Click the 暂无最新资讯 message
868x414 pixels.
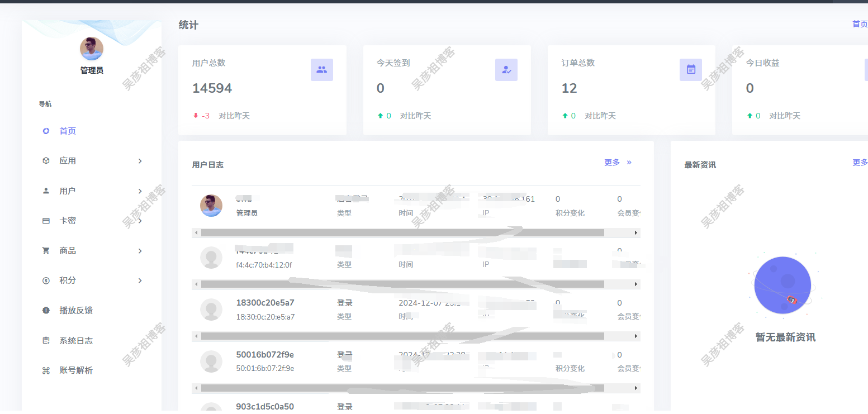point(785,337)
